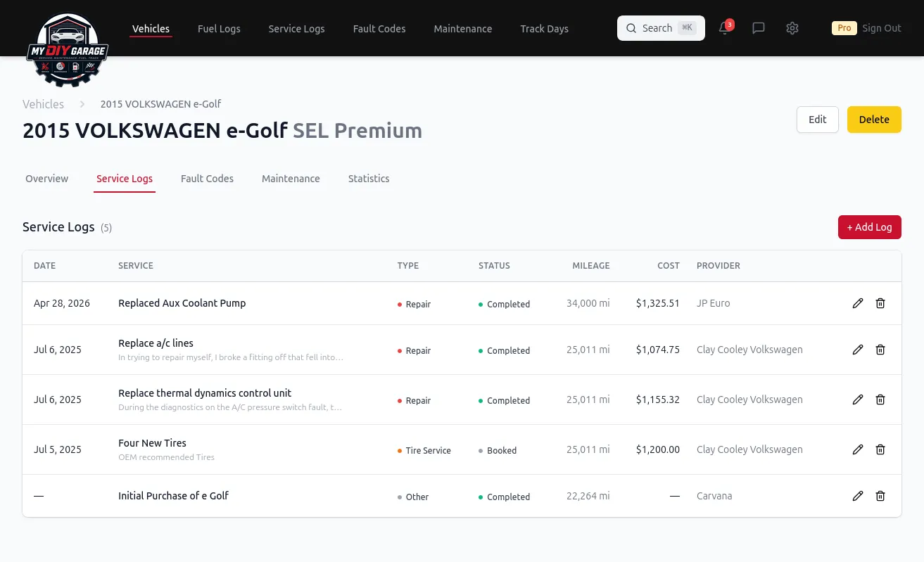Edit the thermal dynamics control unit log

[x=858, y=400]
